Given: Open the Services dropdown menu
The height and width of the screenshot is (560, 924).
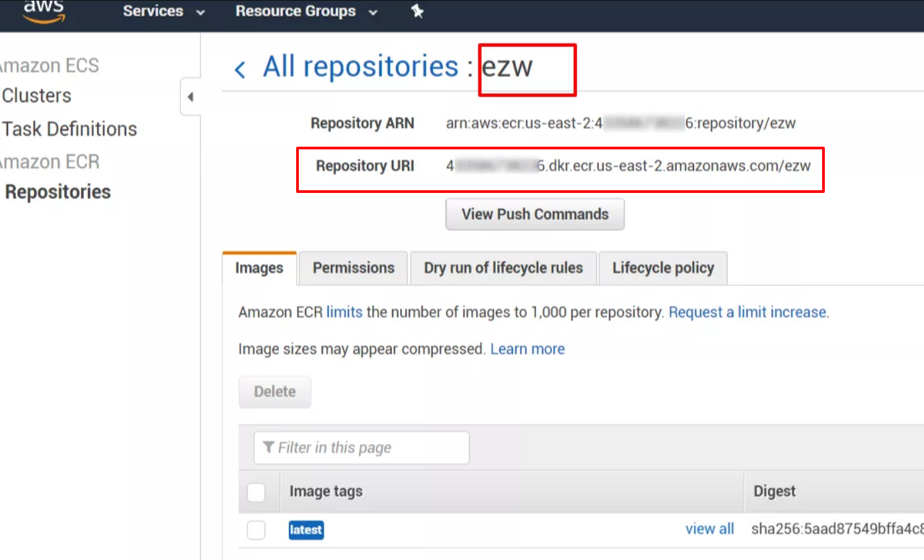Looking at the screenshot, I should coord(163,11).
